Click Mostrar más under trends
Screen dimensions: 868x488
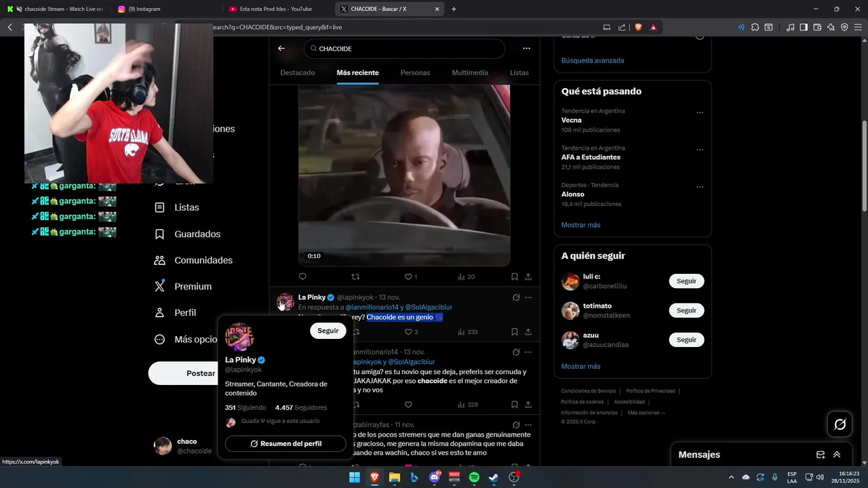580,225
